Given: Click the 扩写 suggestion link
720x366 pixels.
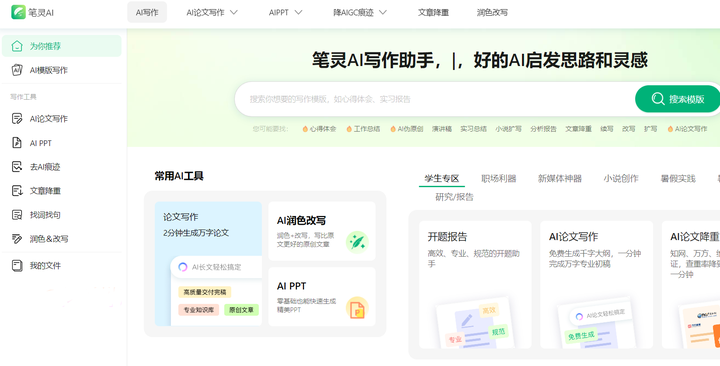Looking at the screenshot, I should click(650, 129).
